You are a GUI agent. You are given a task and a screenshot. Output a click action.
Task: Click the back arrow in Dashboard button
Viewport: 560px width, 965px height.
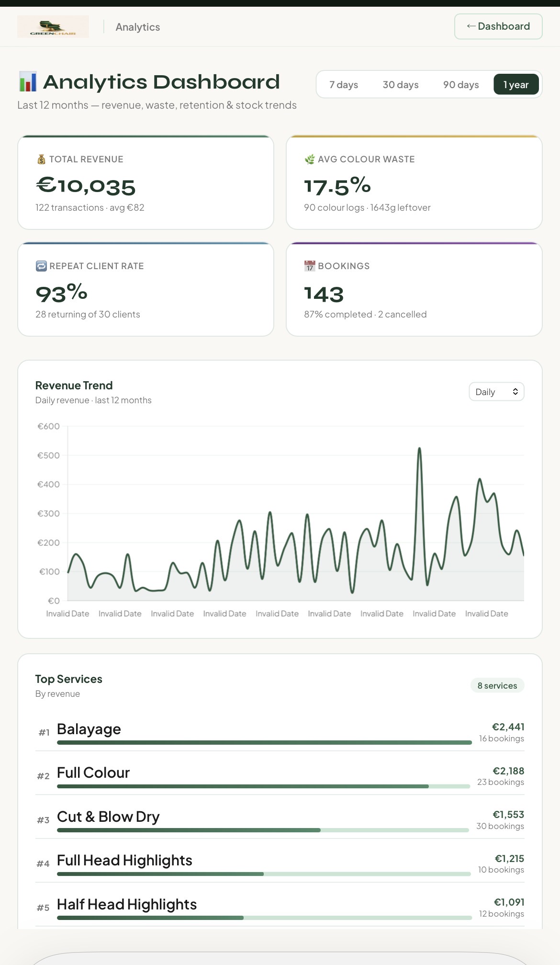(471, 26)
